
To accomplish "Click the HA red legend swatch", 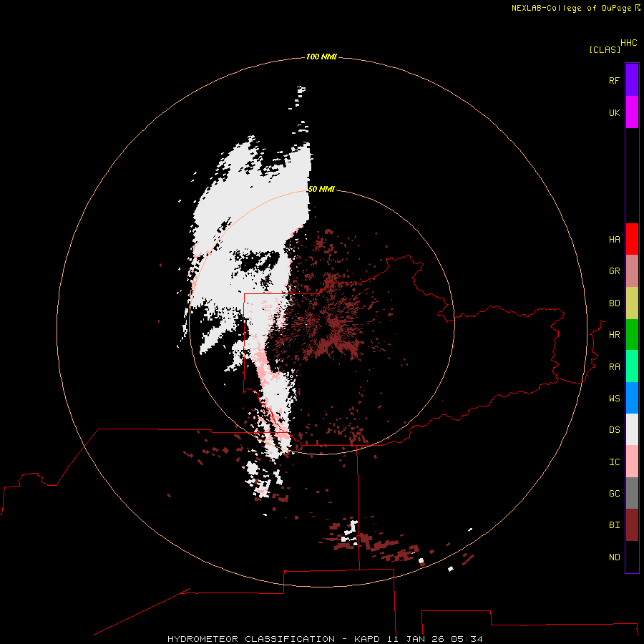I will pos(632,239).
